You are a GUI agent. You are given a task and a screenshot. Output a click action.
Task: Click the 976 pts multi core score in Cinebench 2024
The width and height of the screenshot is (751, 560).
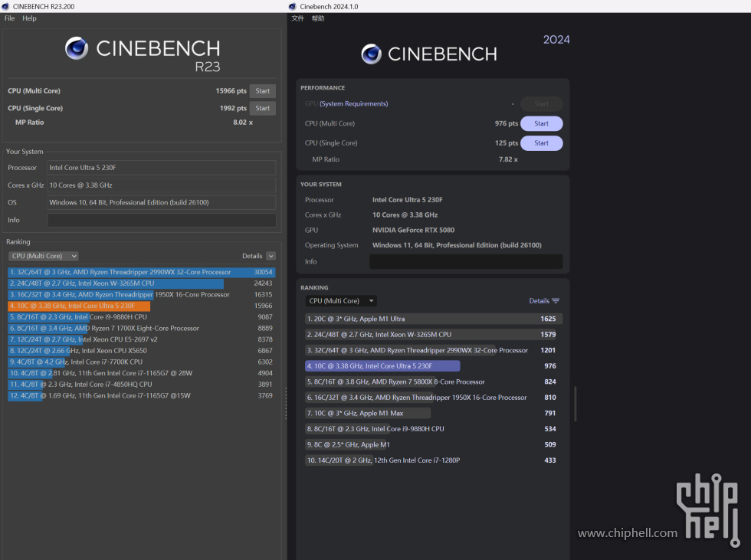pos(507,123)
